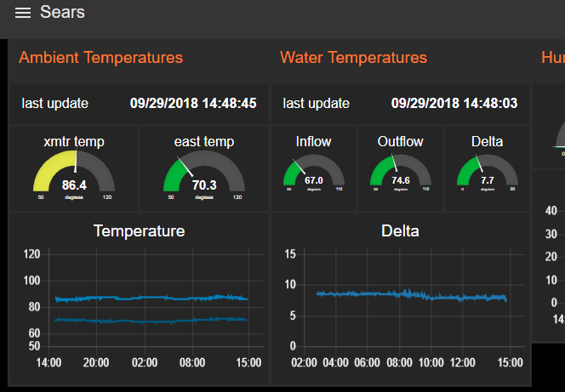Click the Sears dashboard title
The width and height of the screenshot is (565, 392).
(62, 13)
